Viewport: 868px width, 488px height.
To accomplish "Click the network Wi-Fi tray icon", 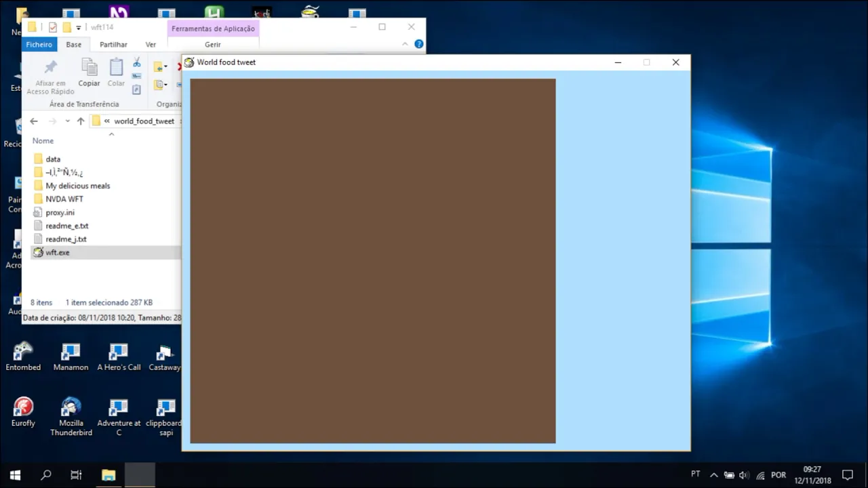I will tap(760, 475).
